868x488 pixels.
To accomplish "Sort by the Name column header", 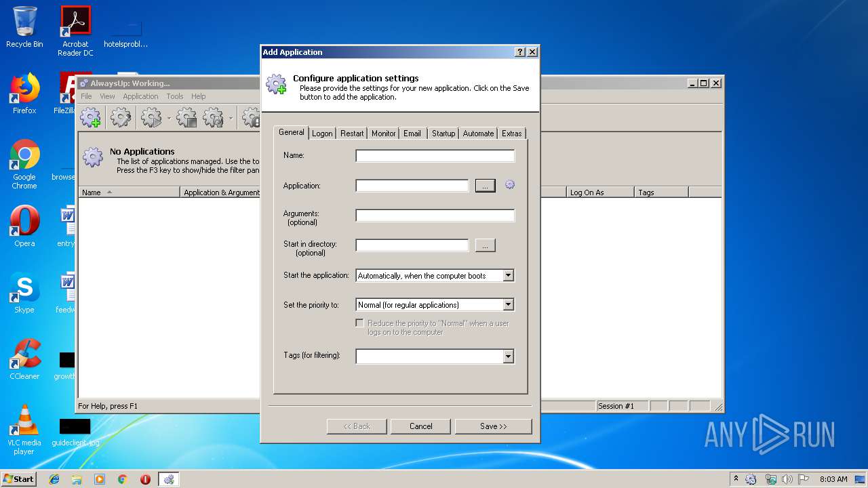I will 129,192.
